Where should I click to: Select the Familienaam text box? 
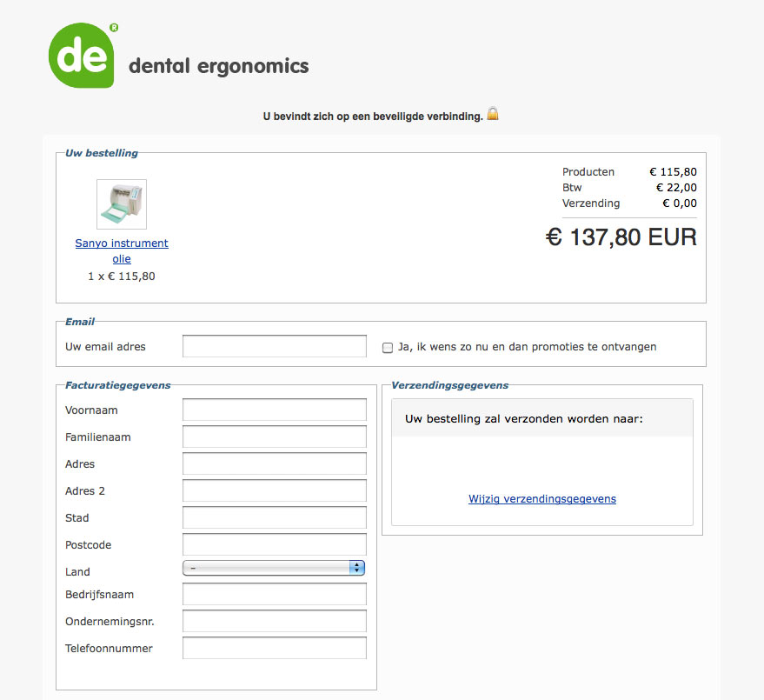275,437
